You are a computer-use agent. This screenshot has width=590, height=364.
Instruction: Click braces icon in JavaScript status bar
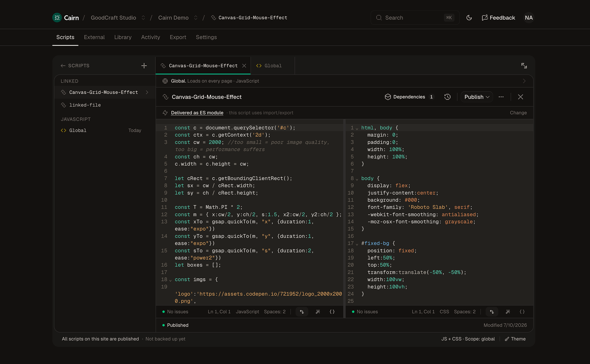click(x=332, y=312)
